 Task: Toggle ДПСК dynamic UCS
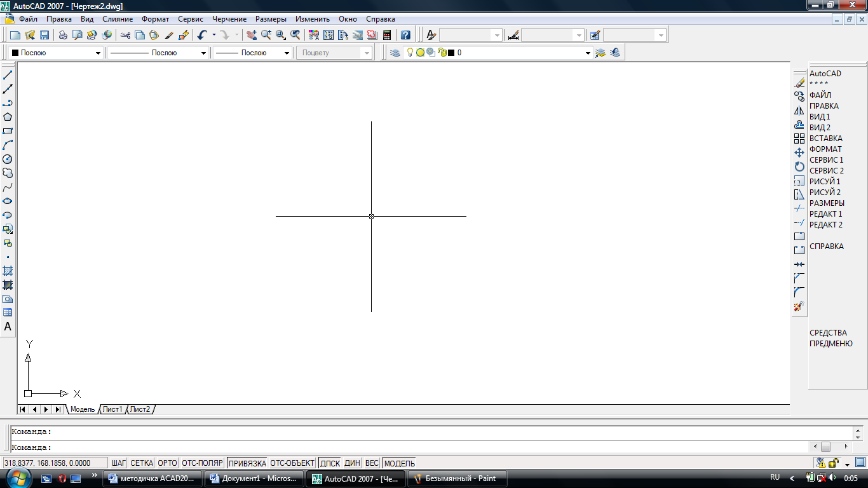tap(330, 463)
